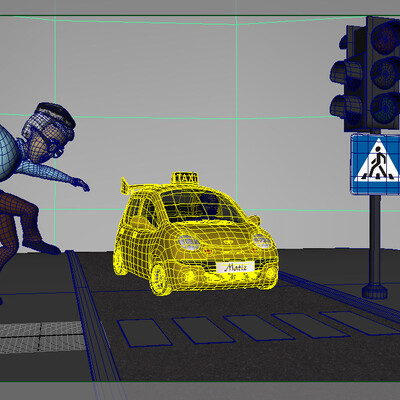Select the leftmost crosswalk stripe on the road

pos(144,332)
